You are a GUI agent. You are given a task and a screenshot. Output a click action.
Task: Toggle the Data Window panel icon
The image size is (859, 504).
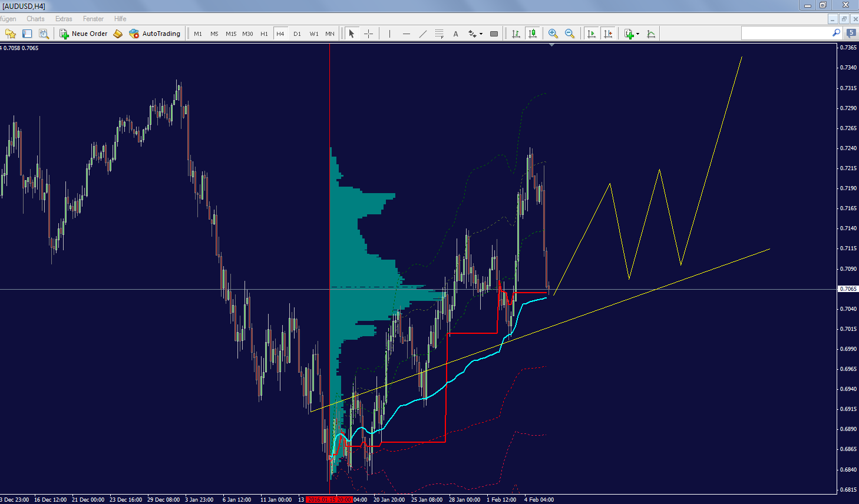[x=27, y=34]
